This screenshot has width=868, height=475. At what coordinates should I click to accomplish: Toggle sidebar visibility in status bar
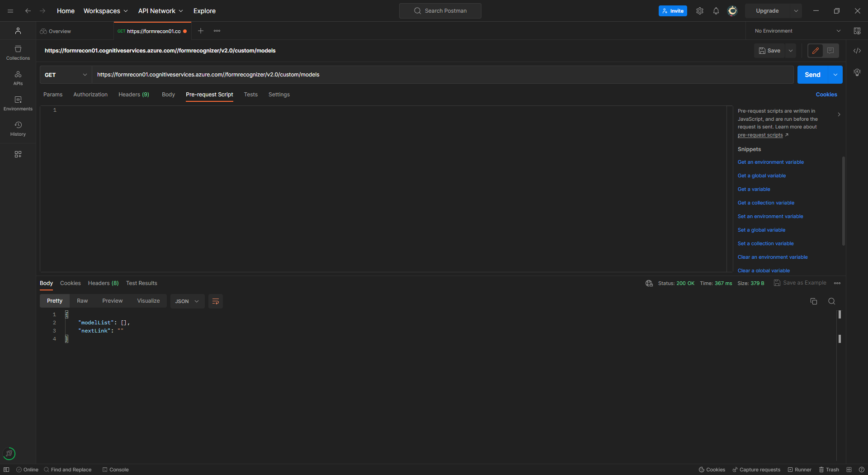pos(6,470)
